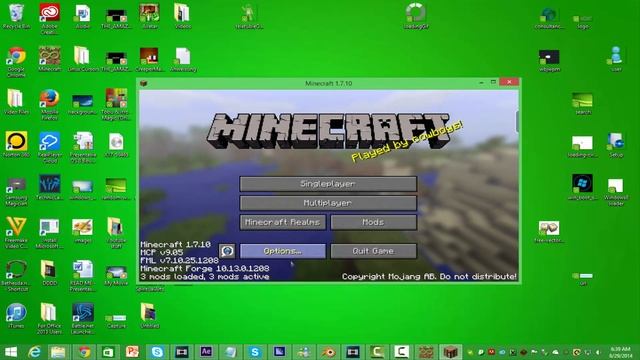Select the Mozilla Firefox desktop shortcut
The width and height of the screenshot is (640, 360).
(49, 104)
